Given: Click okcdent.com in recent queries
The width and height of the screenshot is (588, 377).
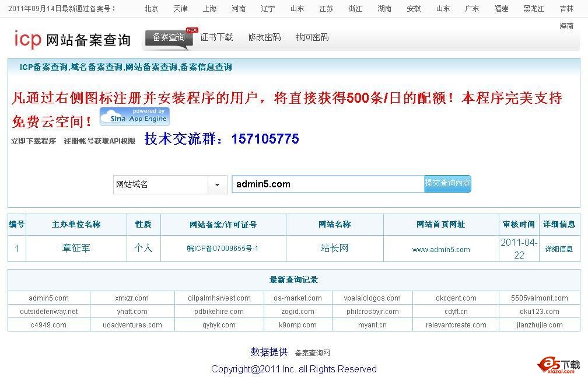Looking at the screenshot, I should pos(456,298).
